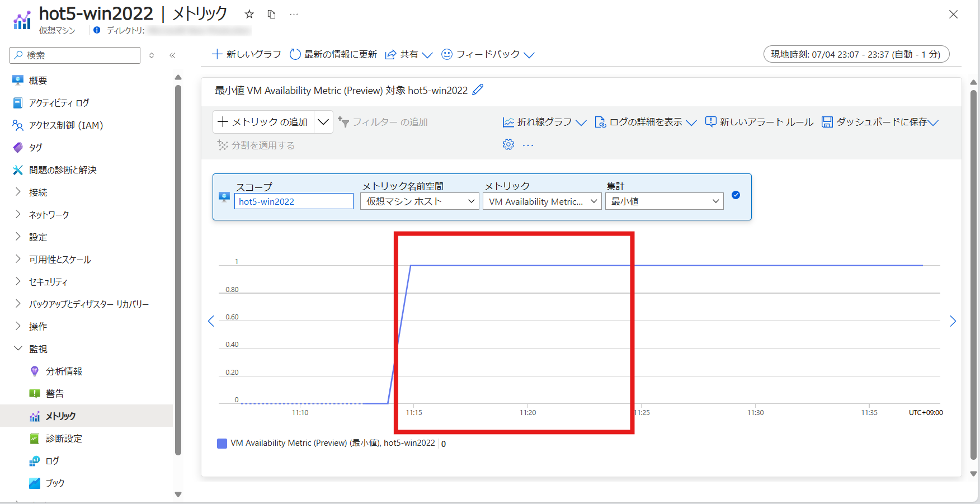Go to next time range arrow
980x504 pixels.
pyautogui.click(x=953, y=321)
